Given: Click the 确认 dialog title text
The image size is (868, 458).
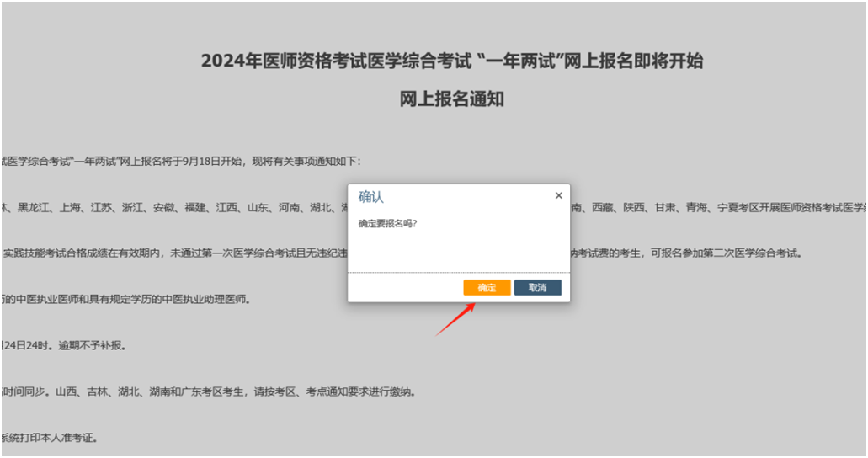Looking at the screenshot, I should pos(371,197).
